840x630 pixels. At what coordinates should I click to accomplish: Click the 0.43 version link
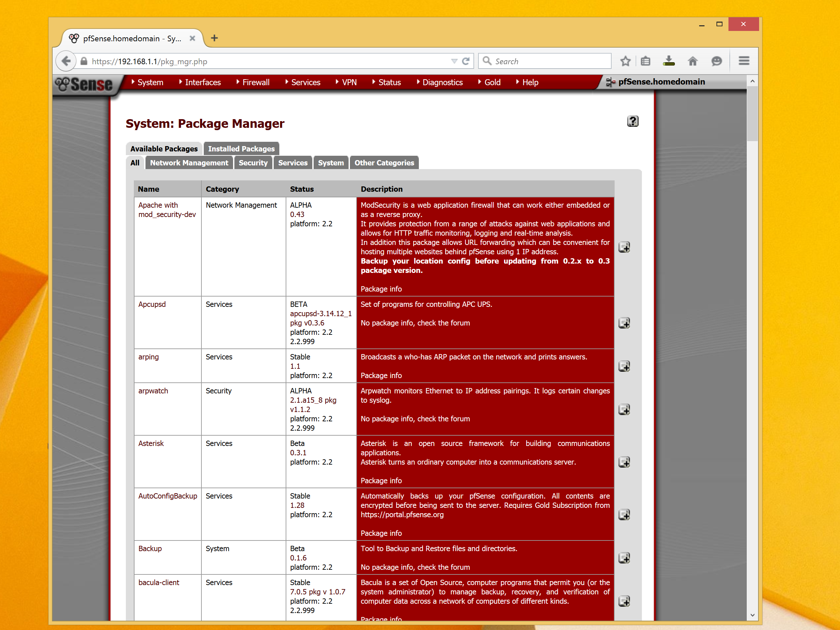pos(297,214)
